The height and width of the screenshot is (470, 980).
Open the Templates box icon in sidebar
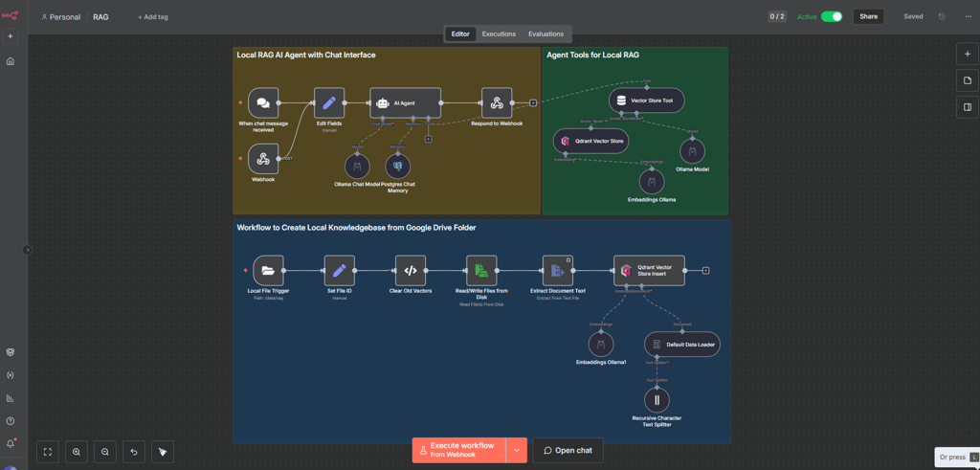[x=10, y=352]
